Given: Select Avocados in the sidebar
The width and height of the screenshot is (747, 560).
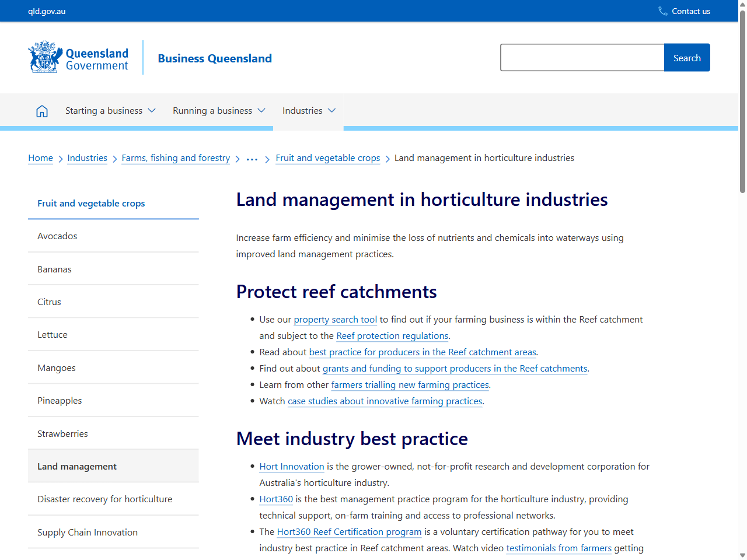Looking at the screenshot, I should pos(57,236).
